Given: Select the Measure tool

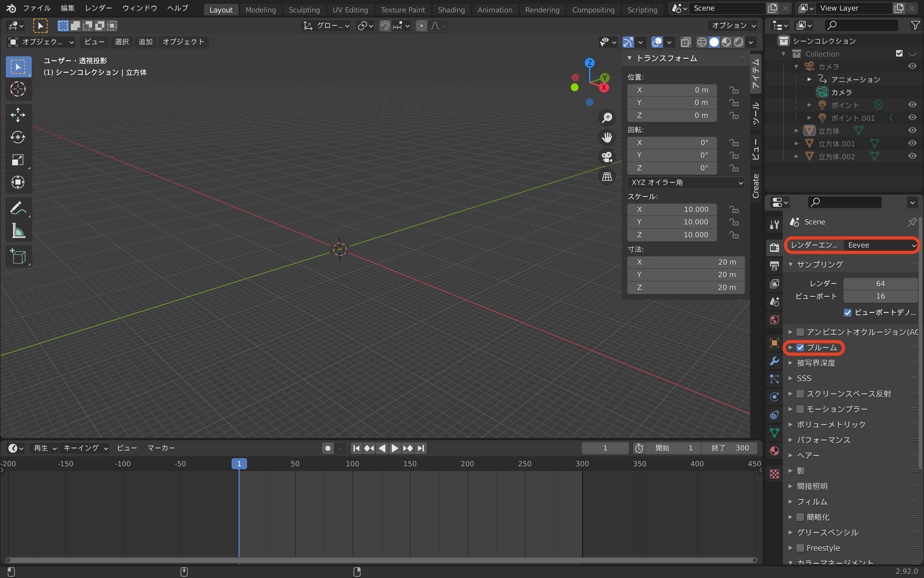Looking at the screenshot, I should click(x=18, y=231).
